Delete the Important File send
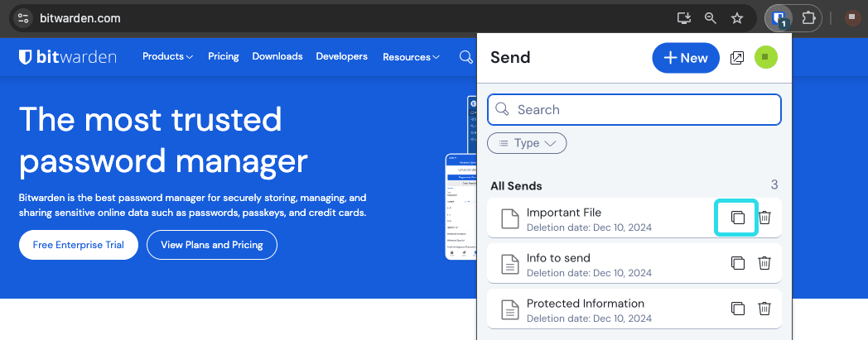Viewport: 868px width, 340px height. point(764,218)
